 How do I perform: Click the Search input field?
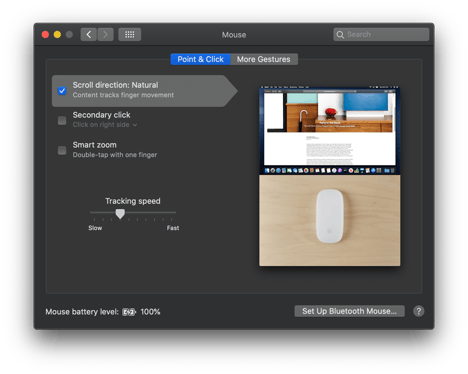[x=381, y=34]
